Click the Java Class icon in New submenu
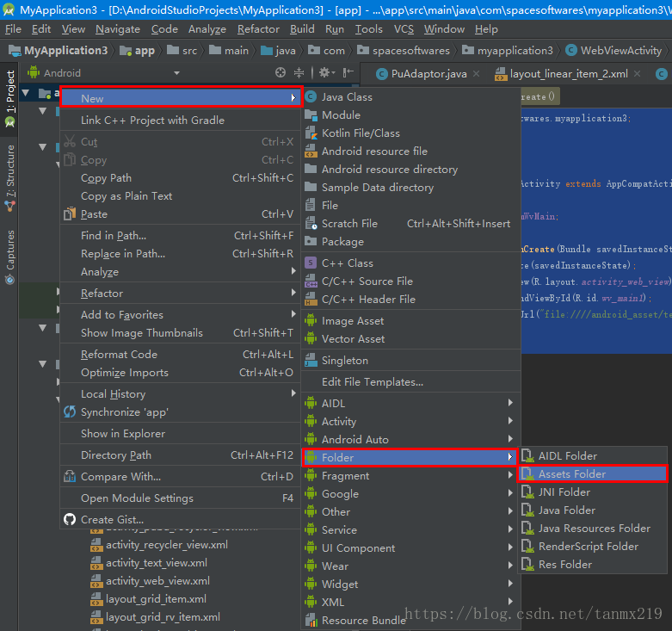This screenshot has height=631, width=672. (x=311, y=97)
